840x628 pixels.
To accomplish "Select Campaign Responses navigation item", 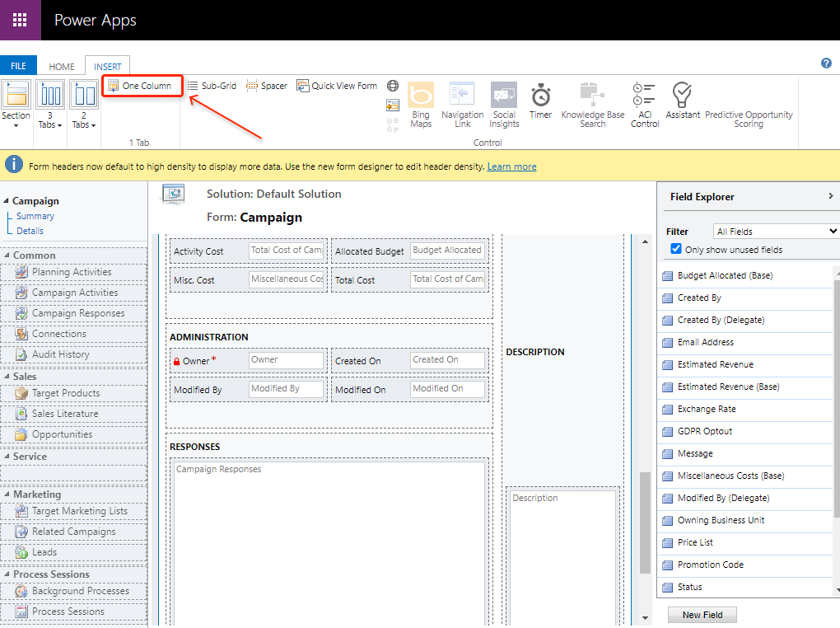I will coord(73,313).
